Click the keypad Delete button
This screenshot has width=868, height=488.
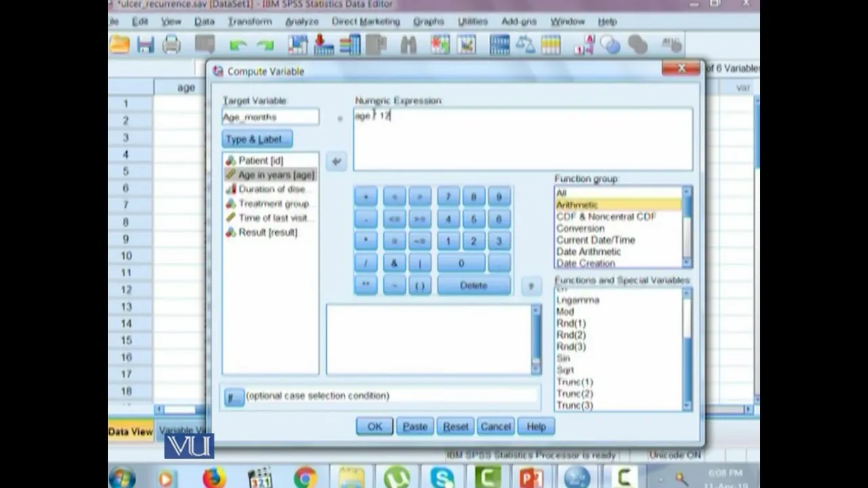click(474, 285)
